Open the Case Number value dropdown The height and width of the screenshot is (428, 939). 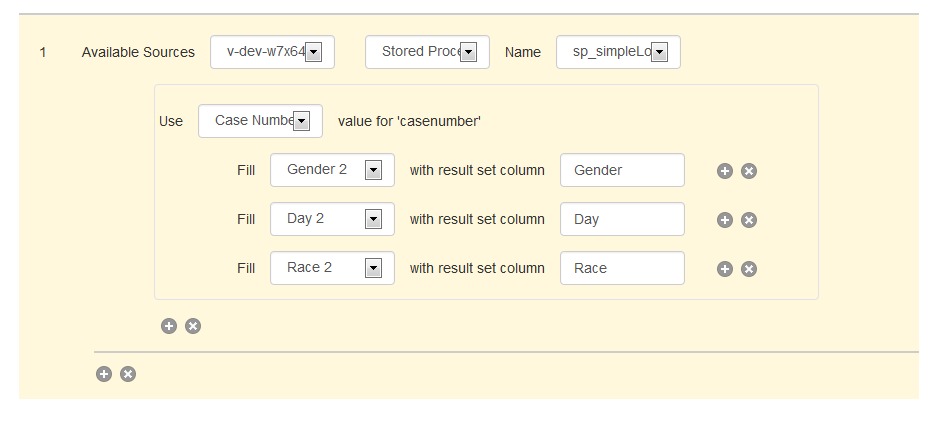pos(261,121)
